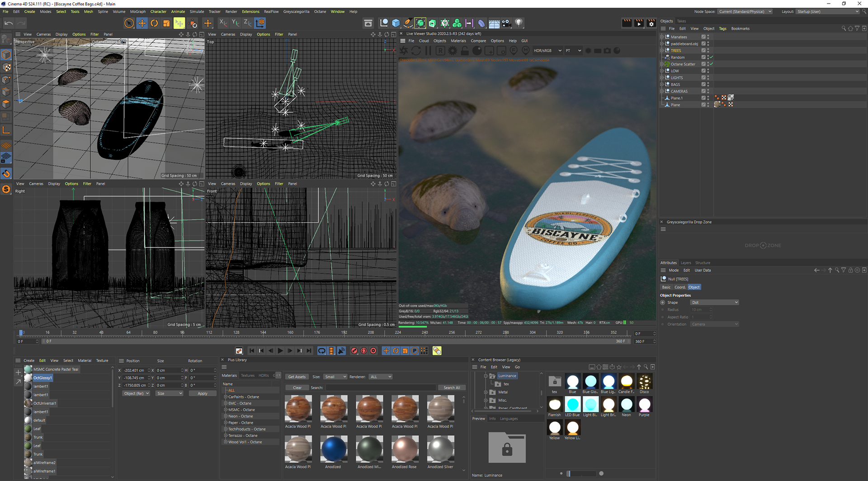Select the Live Selection arrow tool
This screenshot has width=868, height=481.
point(129,23)
